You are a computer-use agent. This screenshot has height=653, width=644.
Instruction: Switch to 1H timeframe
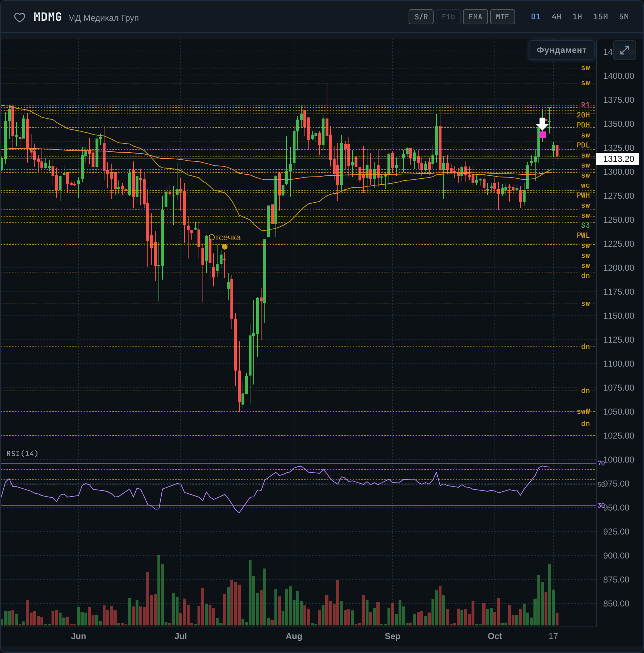click(577, 17)
